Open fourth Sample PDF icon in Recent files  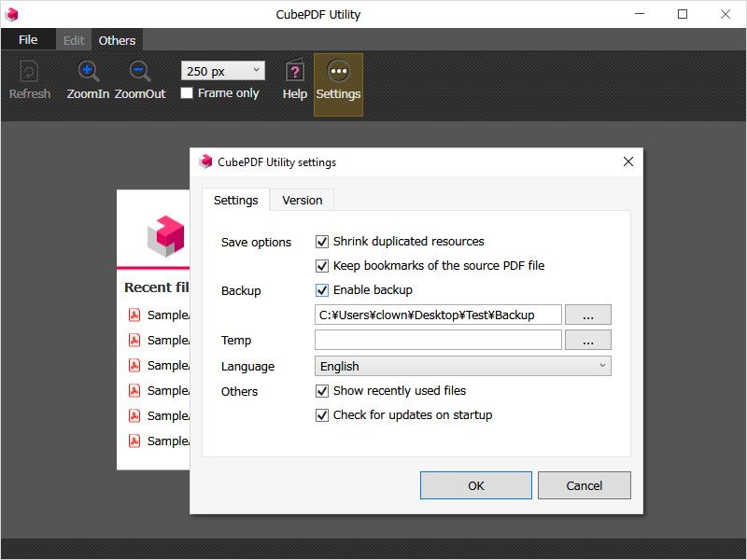(134, 390)
